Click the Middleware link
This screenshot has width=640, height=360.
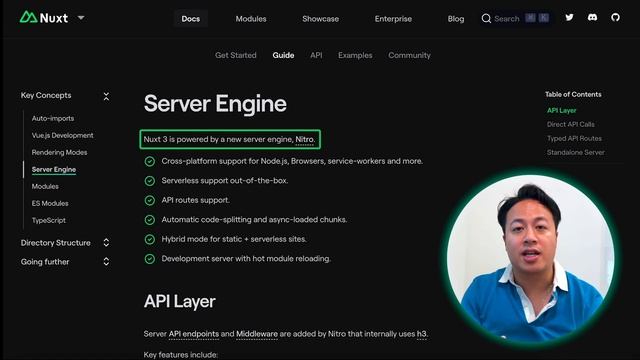coord(257,334)
